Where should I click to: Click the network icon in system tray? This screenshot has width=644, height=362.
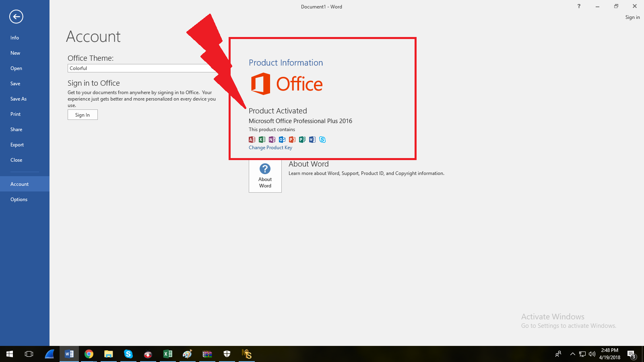tap(582, 354)
